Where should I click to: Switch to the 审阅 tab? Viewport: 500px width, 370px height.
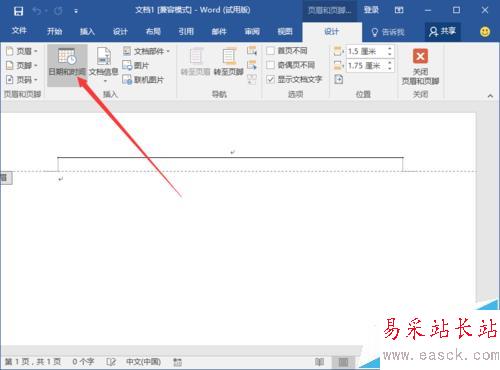pyautogui.click(x=252, y=32)
